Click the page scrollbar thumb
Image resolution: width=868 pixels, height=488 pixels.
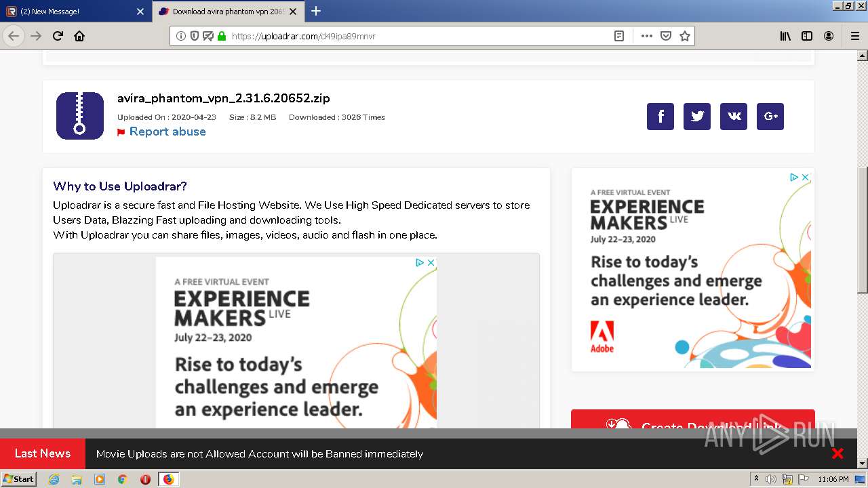[x=862, y=230]
